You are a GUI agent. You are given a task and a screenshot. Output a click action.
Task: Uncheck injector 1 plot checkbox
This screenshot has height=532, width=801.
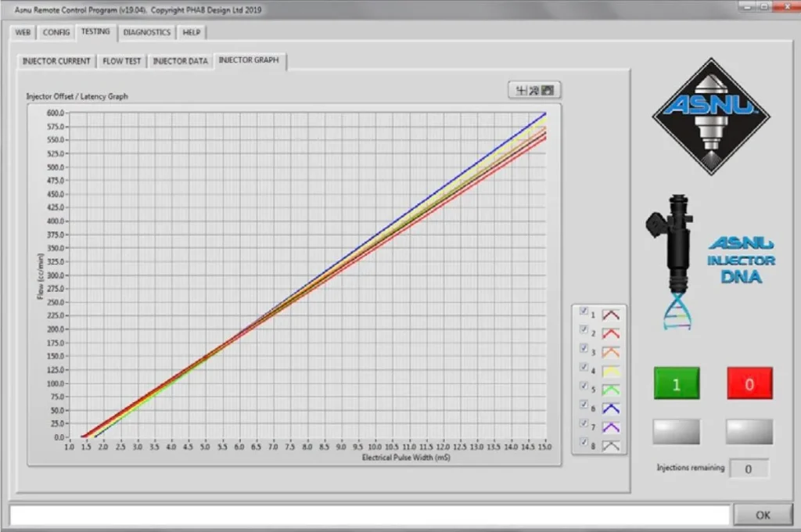584,311
